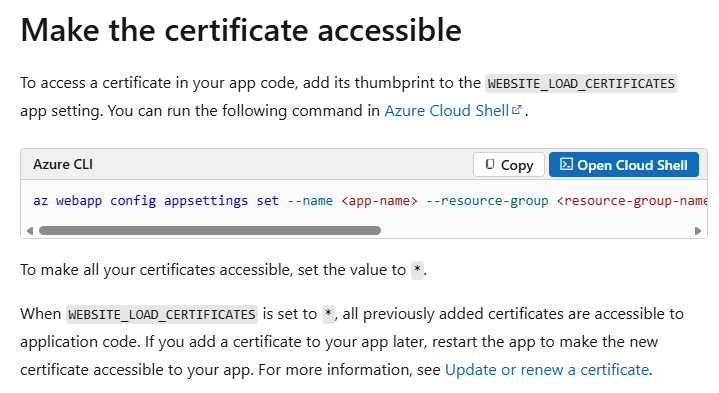The width and height of the screenshot is (719, 393).
Task: Click the shell prompt icon in Open Cloud Shell
Action: [566, 164]
